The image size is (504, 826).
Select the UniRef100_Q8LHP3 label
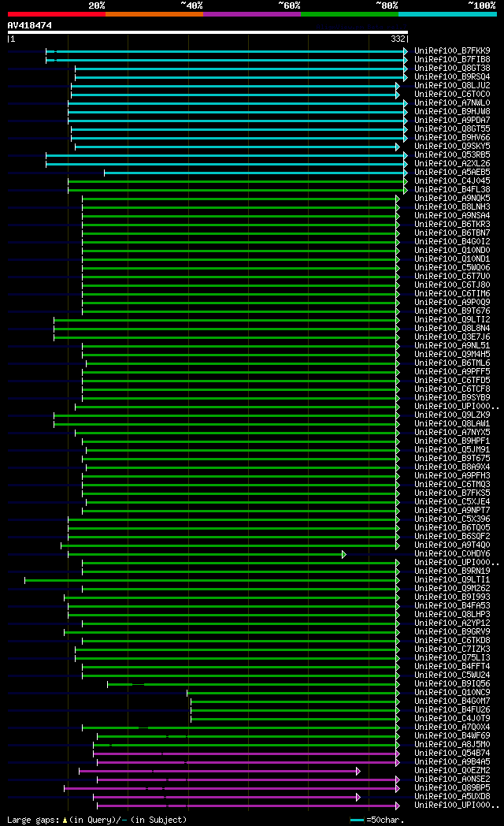click(x=452, y=615)
